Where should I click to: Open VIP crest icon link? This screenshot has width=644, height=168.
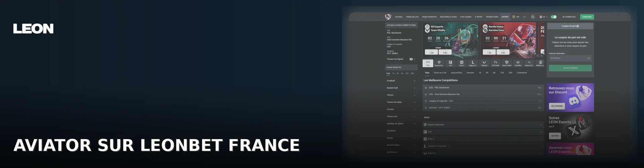pos(514,17)
